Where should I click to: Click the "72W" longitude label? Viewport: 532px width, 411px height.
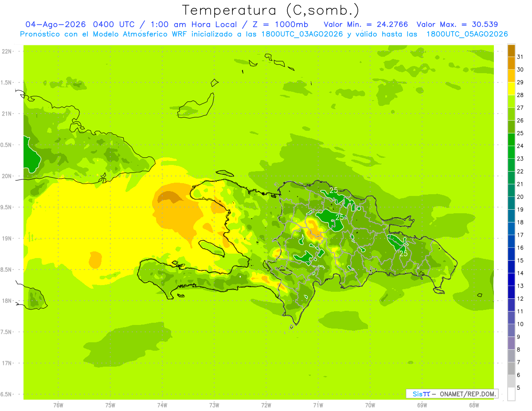(x=266, y=405)
